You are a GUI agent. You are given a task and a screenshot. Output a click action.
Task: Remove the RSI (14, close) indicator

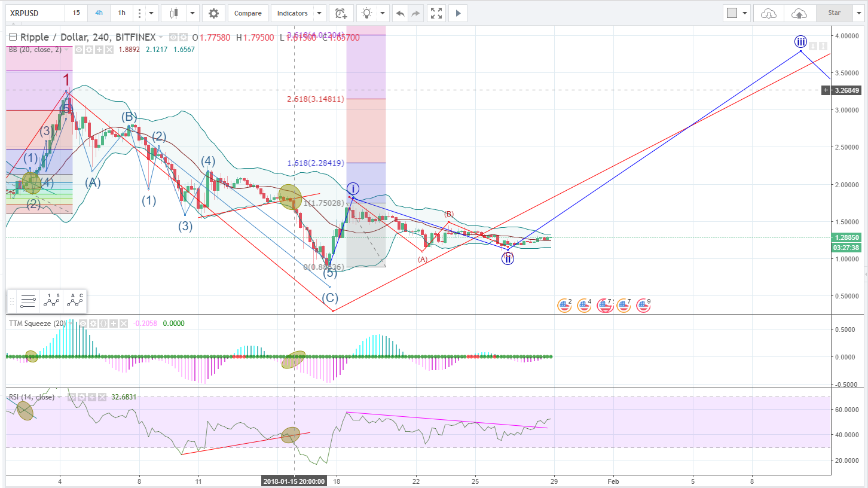102,397
